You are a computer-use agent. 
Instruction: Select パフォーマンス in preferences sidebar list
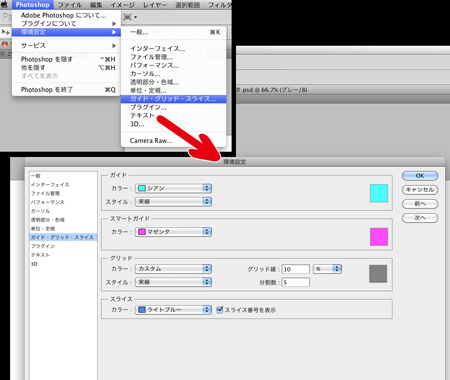[63, 202]
